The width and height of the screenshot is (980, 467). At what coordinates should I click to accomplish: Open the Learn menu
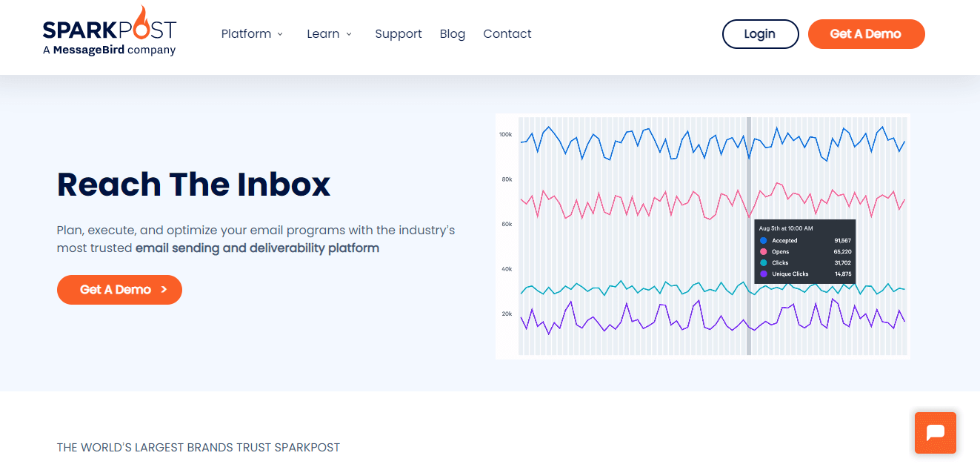pos(323,34)
